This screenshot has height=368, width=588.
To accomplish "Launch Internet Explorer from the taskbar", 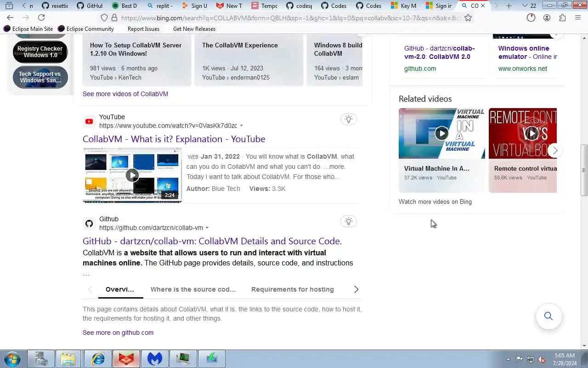I will 97,359.
